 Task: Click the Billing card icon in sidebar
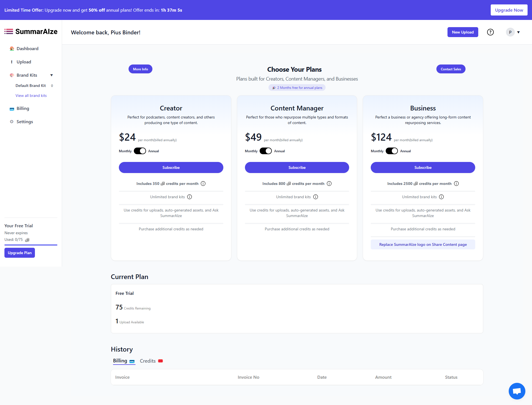[12, 109]
